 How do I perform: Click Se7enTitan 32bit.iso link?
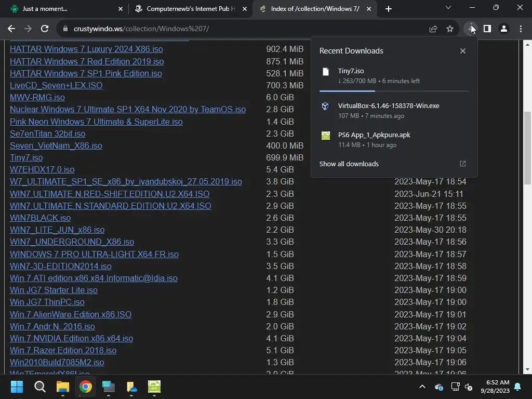pyautogui.click(x=47, y=134)
